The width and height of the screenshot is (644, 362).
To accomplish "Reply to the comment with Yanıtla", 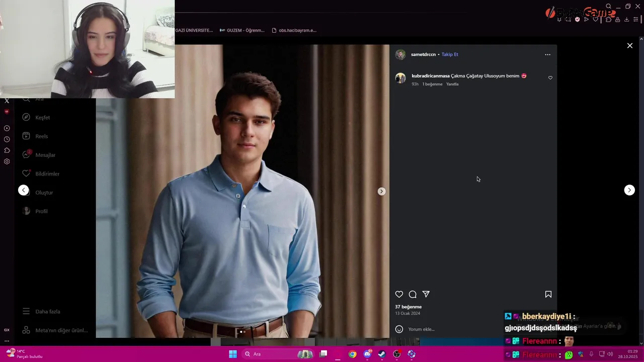I will click(x=452, y=84).
